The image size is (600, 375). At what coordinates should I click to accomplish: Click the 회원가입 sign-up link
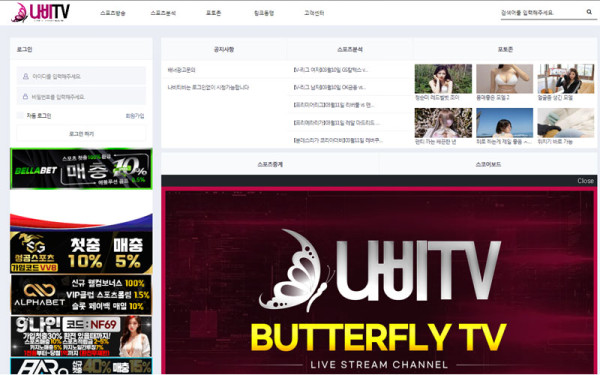click(135, 116)
